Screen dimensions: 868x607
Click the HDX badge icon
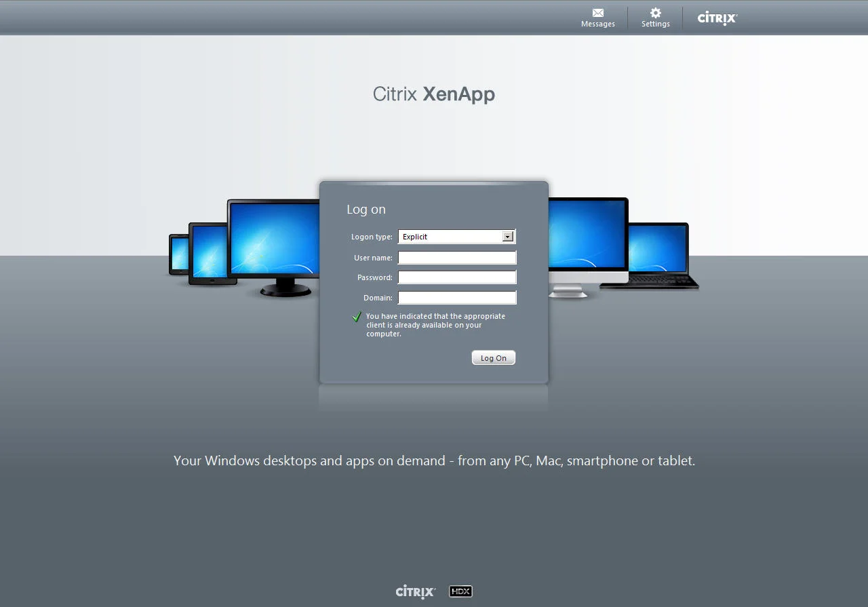point(460,591)
